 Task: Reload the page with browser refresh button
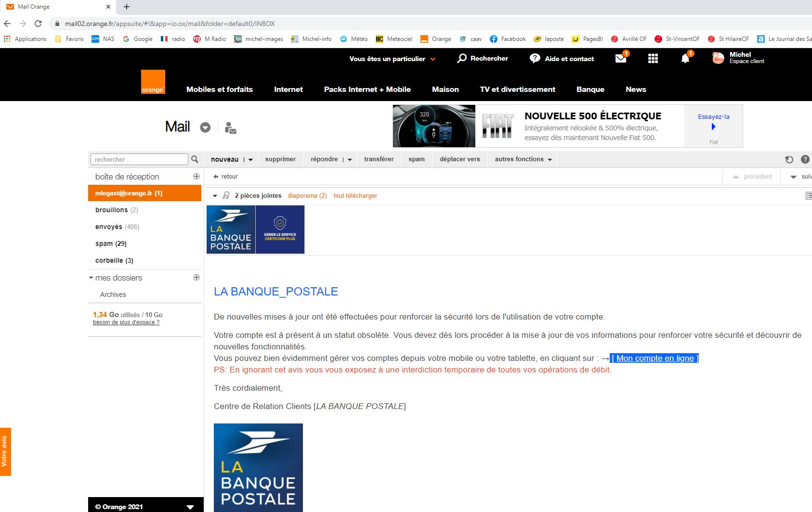pos(38,24)
